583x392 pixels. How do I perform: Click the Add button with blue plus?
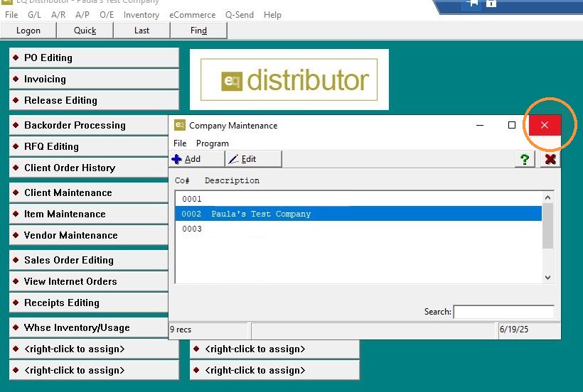pos(197,159)
